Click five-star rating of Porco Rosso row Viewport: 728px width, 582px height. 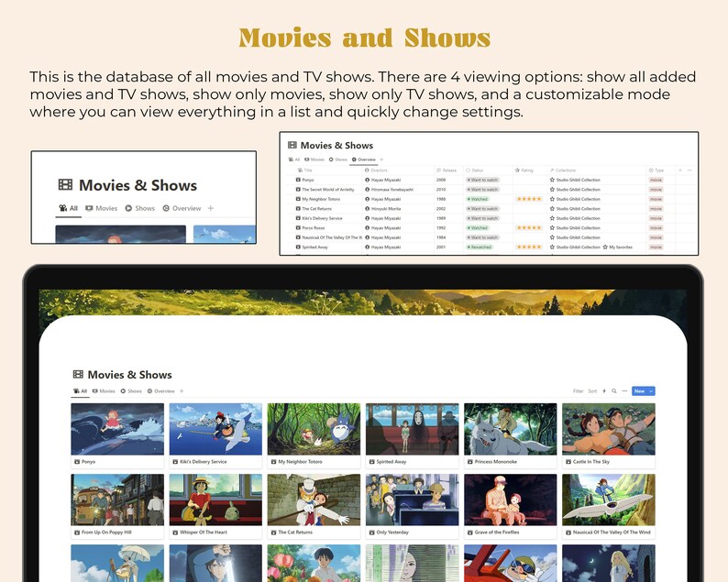click(x=529, y=228)
